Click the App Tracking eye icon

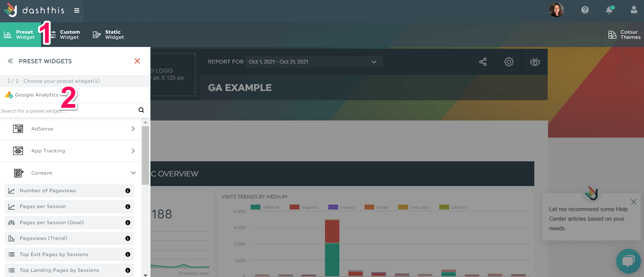coord(18,151)
